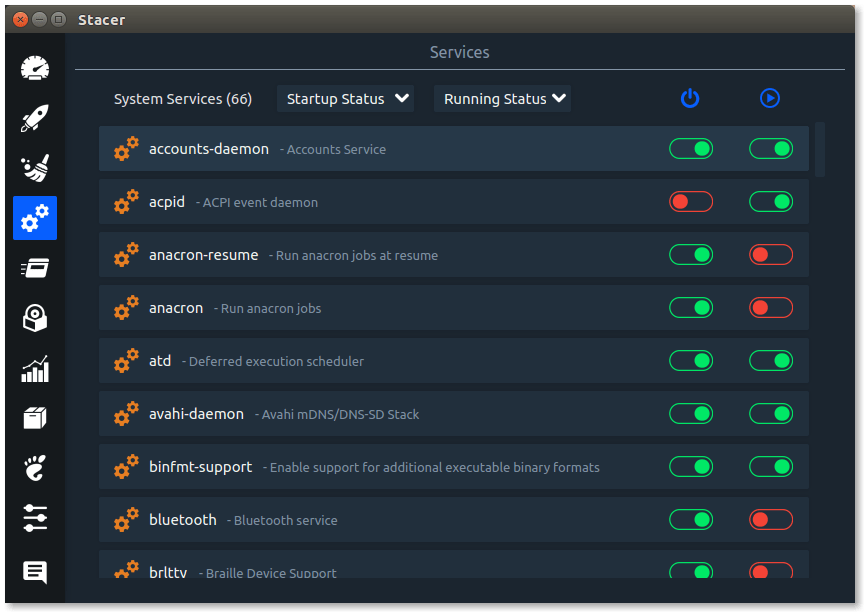Screen dimensions: 864x612
Task: Click the blue power startup column icon
Action: coord(690,98)
